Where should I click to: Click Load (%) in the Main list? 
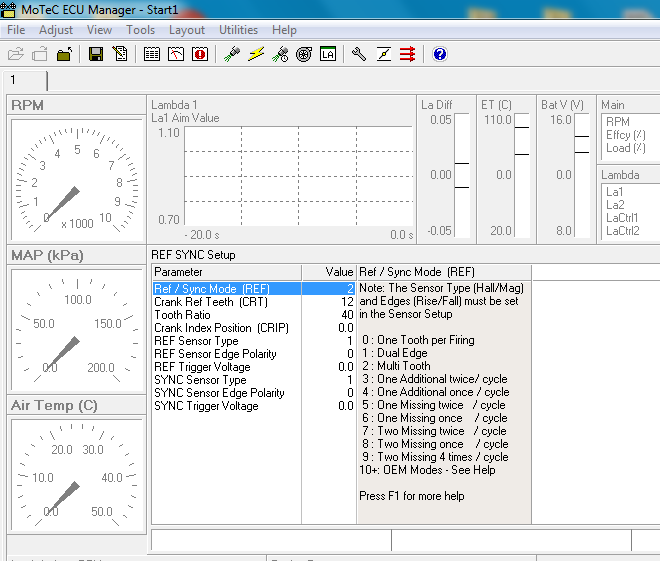pyautogui.click(x=625, y=148)
